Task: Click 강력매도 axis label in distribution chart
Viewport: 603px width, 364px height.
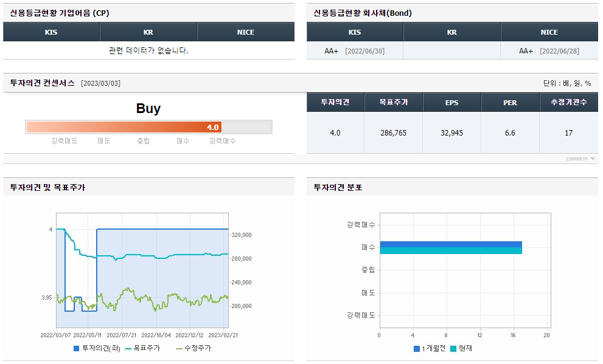Action: click(361, 315)
